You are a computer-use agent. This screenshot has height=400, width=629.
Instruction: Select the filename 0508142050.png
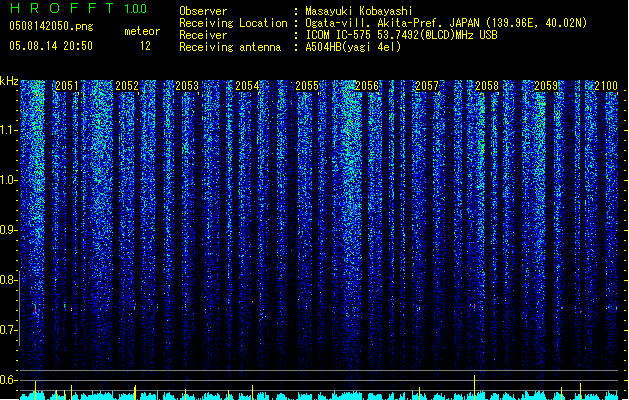[51, 26]
